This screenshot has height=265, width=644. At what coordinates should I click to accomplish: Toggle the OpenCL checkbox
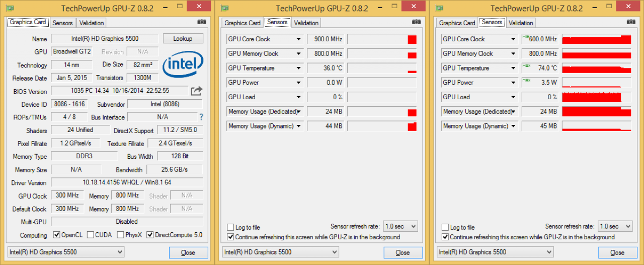point(57,235)
